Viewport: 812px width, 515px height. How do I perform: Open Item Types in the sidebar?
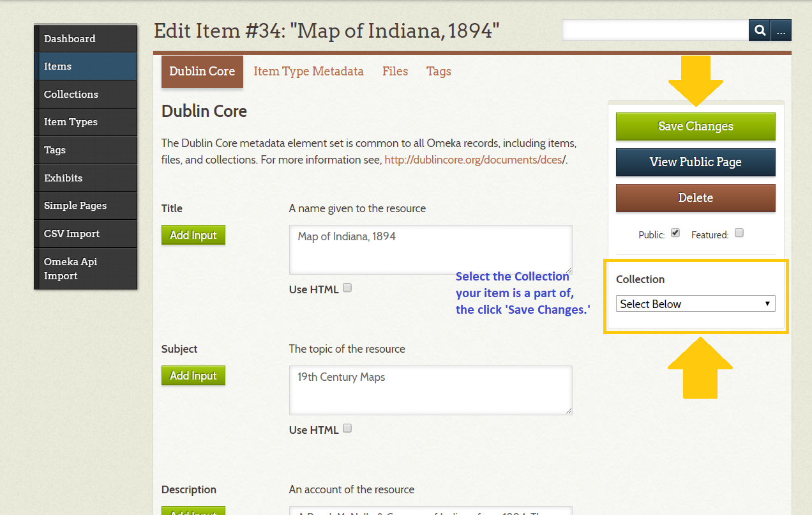tap(86, 122)
